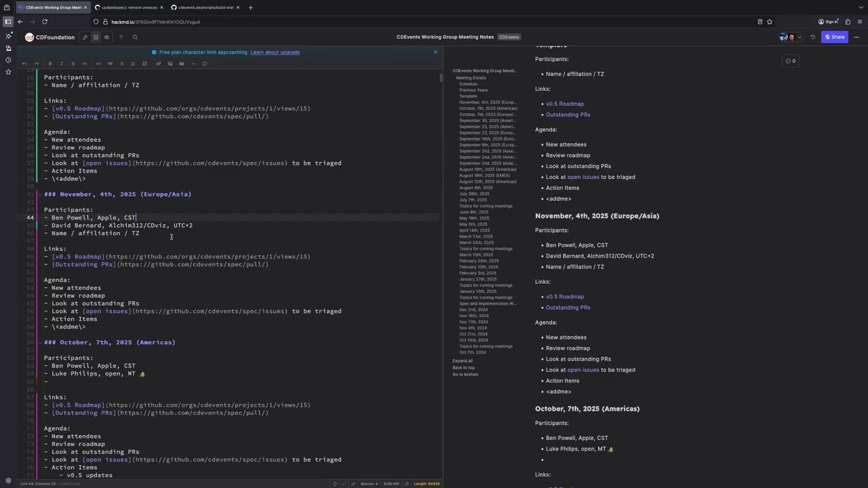The image size is (868, 488).
Task: Open the help question mark icon
Action: pyautogui.click(x=121, y=37)
